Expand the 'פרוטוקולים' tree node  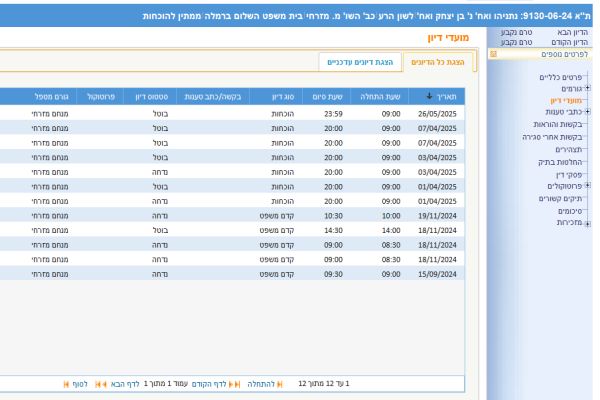pyautogui.click(x=587, y=186)
